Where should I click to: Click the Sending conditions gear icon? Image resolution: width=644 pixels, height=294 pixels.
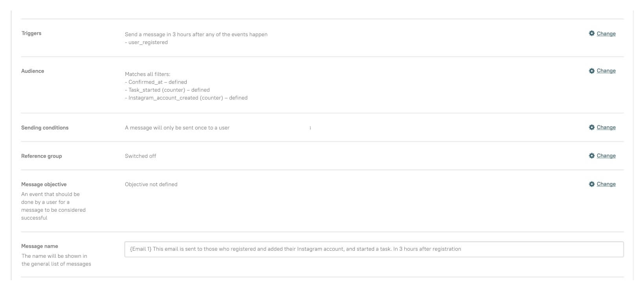tap(592, 128)
